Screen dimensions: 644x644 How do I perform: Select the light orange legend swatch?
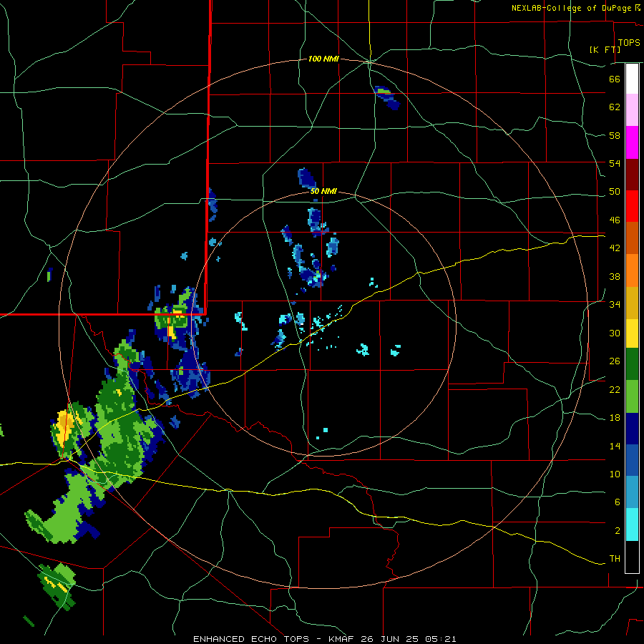coord(632,270)
